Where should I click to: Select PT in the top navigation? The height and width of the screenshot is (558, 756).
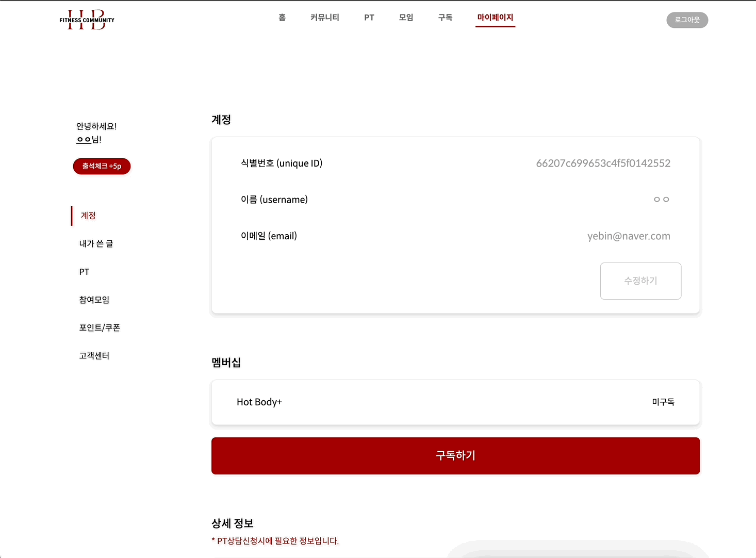[x=369, y=18]
